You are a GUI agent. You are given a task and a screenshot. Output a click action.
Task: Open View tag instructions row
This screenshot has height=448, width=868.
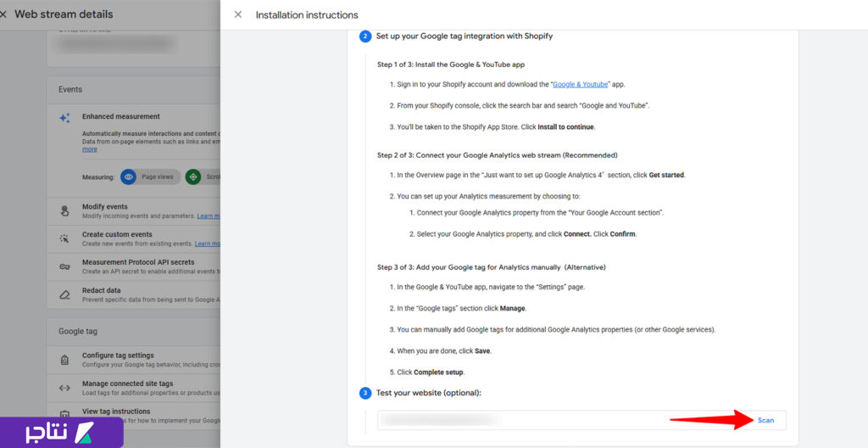(x=133, y=415)
